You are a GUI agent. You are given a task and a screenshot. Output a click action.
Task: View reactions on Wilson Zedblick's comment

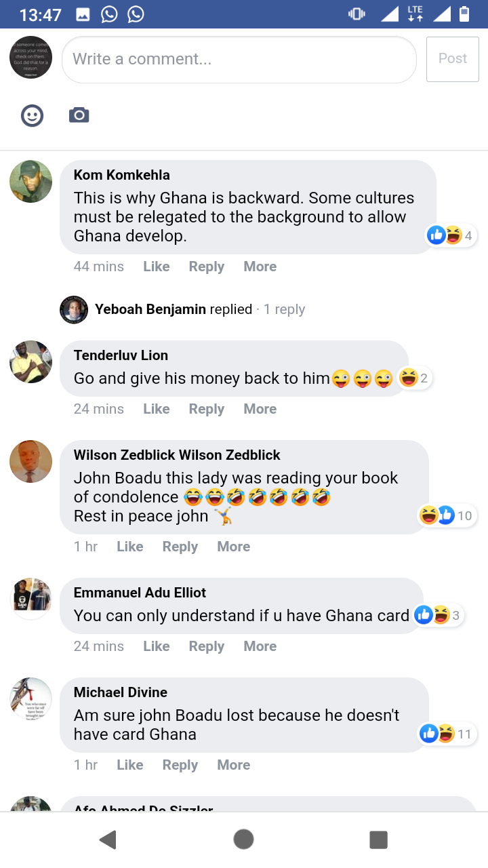(x=447, y=515)
